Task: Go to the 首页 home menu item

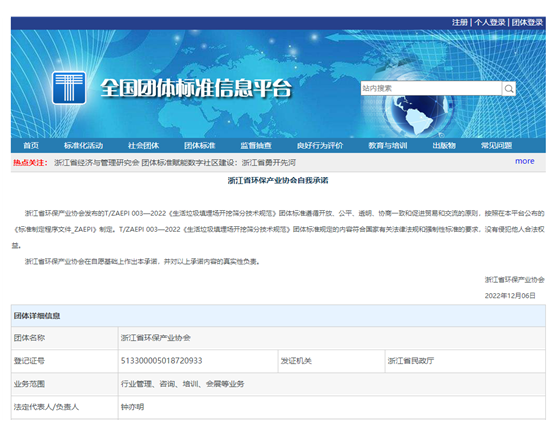Action: (31, 146)
